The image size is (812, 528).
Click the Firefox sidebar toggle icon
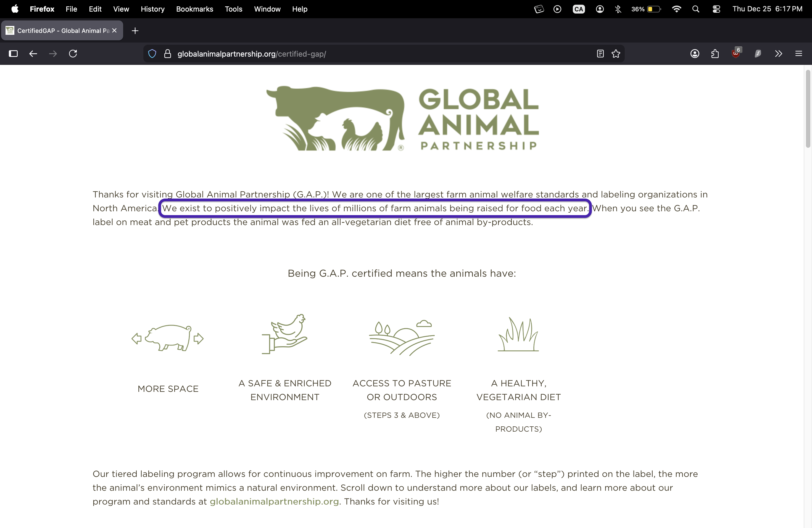13,54
